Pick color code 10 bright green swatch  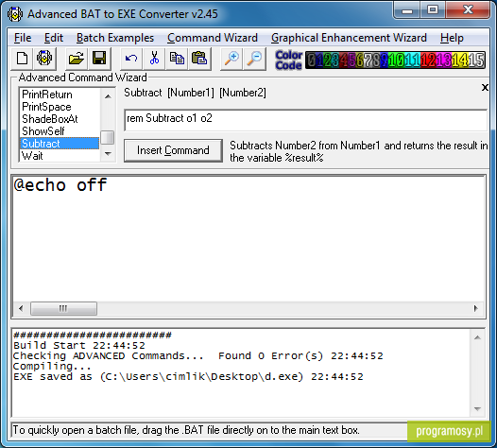pos(396,60)
